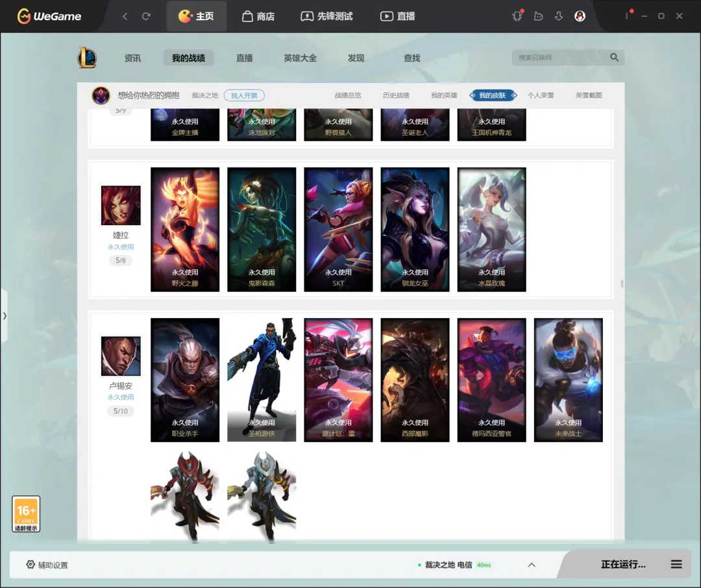Click the search magnifier icon
The width and height of the screenshot is (701, 588).
tap(614, 57)
